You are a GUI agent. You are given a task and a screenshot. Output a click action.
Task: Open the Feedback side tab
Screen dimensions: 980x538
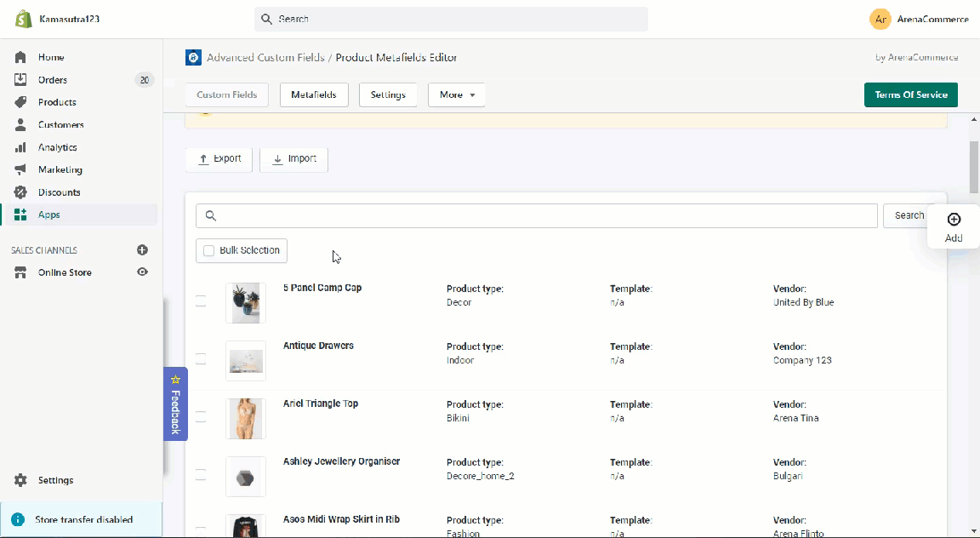[x=175, y=403]
